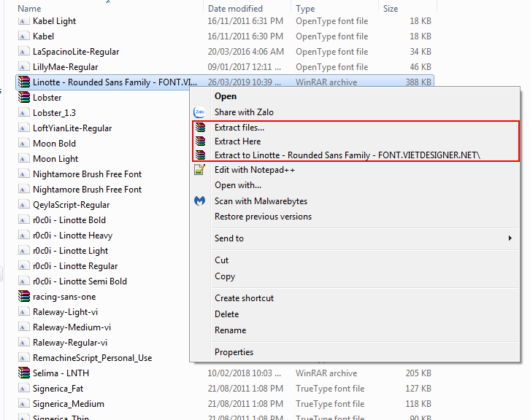Select the r0c0i - Linotte Bold file

coord(69,220)
